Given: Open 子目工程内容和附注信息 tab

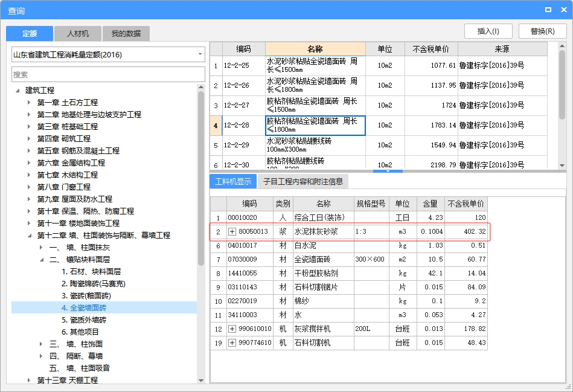Looking at the screenshot, I should coord(303,181).
